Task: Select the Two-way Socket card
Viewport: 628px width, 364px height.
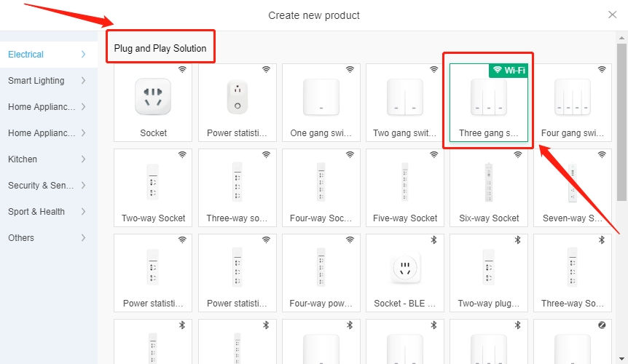Action: coord(153,188)
